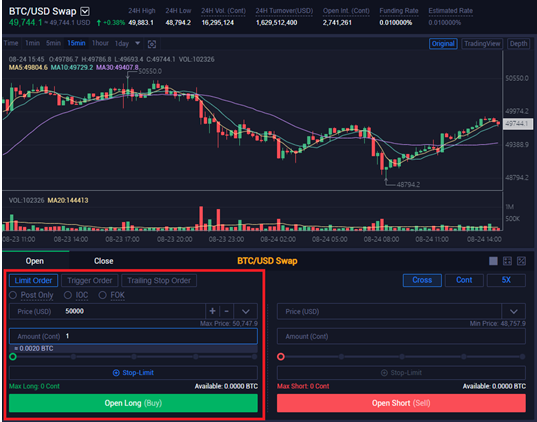Increase long price with plus button
The image size is (537, 422).
[212, 311]
